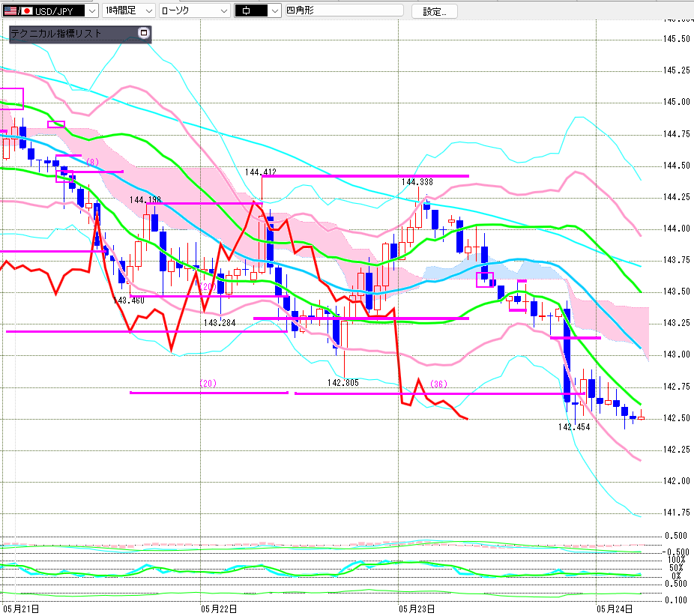Open the ローソク chart type dropdown
694x616 pixels.
tap(194, 10)
